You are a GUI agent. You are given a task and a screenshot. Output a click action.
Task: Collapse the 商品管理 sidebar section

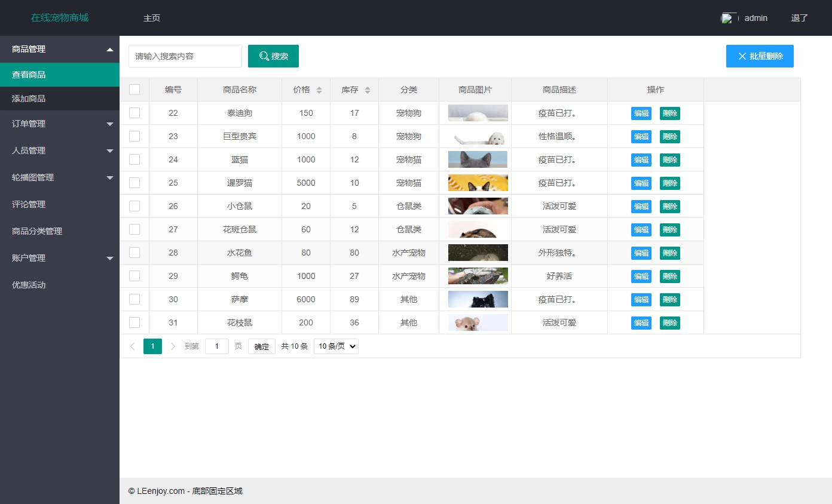tap(60, 49)
